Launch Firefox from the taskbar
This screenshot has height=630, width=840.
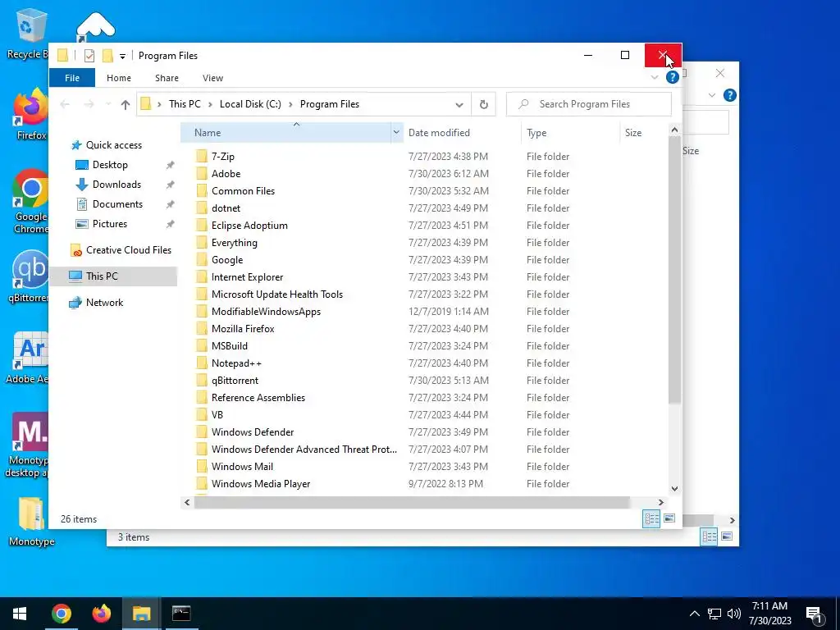tap(101, 614)
